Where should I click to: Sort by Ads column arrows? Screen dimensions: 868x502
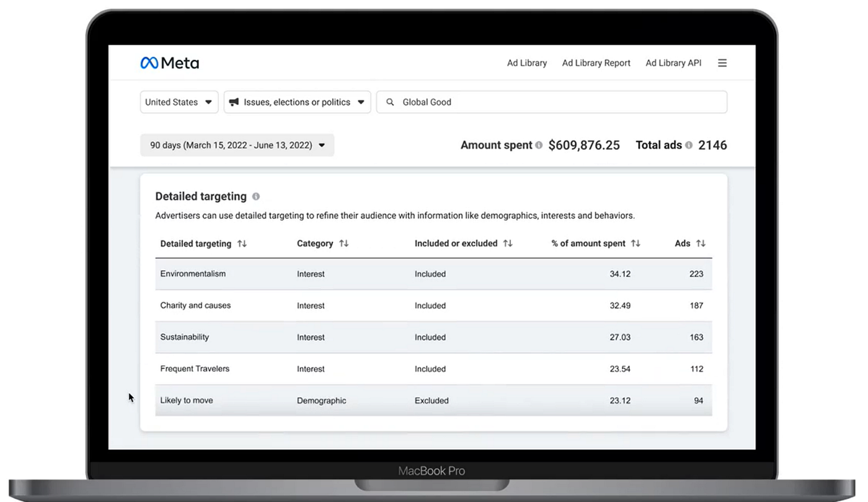pos(701,244)
